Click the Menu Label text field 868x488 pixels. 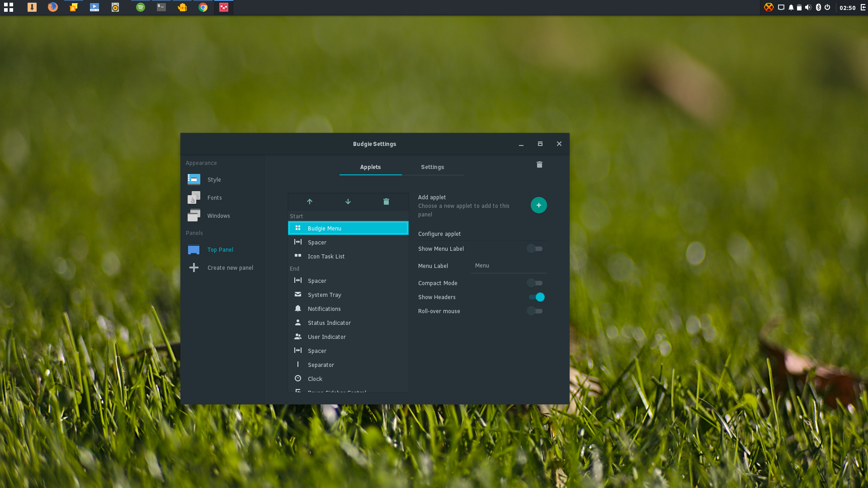509,266
